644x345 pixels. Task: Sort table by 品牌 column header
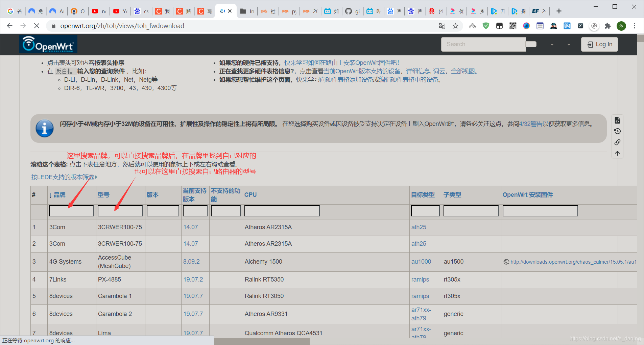tap(59, 195)
